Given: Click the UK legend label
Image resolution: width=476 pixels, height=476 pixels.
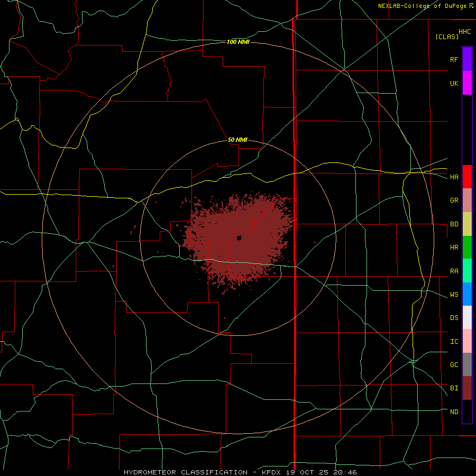Looking at the screenshot, I should pos(454,84).
